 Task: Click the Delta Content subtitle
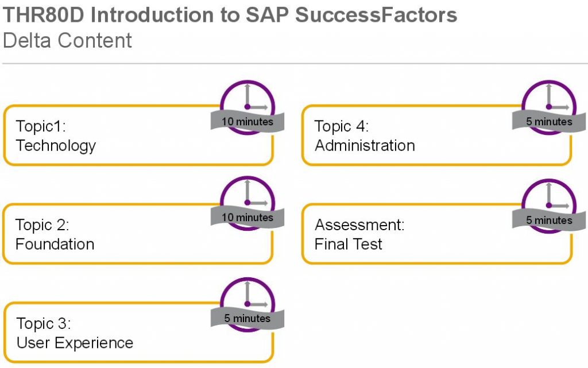pyautogui.click(x=67, y=40)
